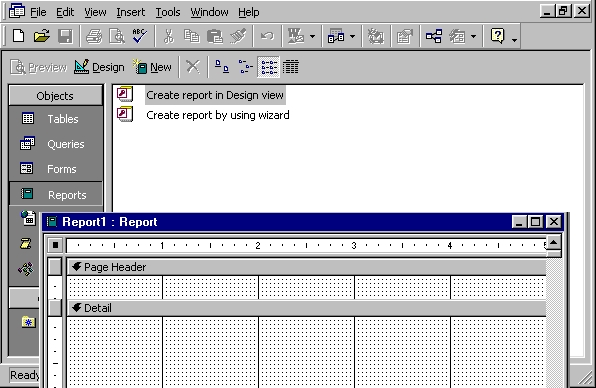Viewport: 596px width, 388px height.
Task: Click the Properties toolbar icon
Action: click(405, 36)
